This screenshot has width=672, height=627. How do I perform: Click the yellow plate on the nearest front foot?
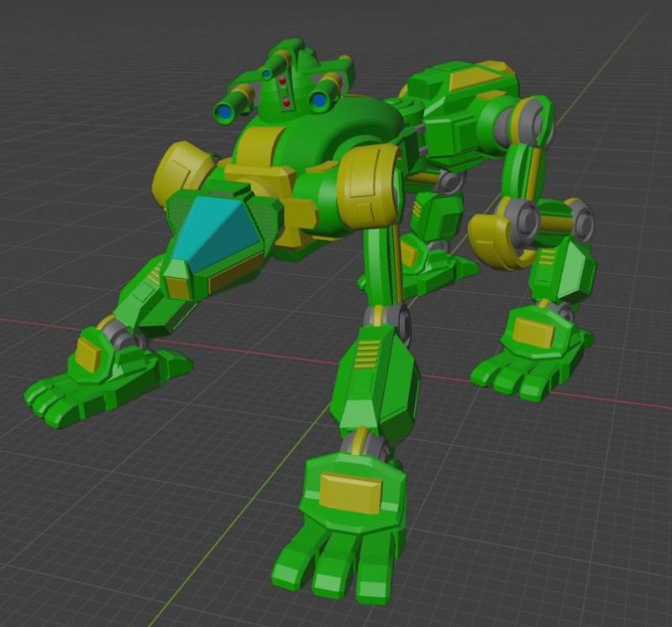click(x=351, y=494)
